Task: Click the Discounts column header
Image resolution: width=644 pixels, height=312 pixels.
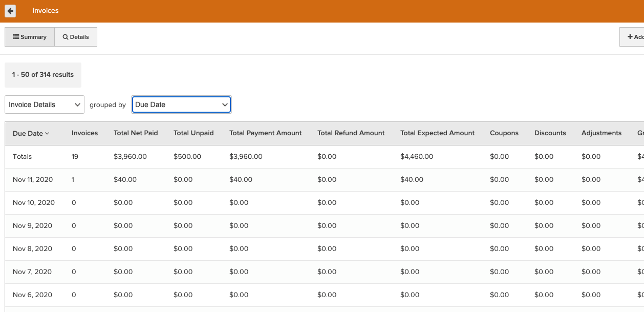Action: (550, 133)
